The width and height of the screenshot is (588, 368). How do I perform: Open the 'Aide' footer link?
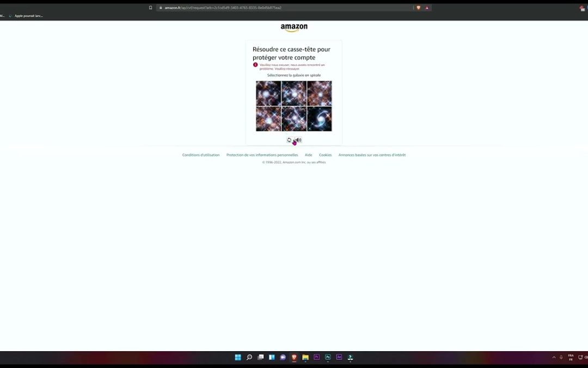(308, 155)
